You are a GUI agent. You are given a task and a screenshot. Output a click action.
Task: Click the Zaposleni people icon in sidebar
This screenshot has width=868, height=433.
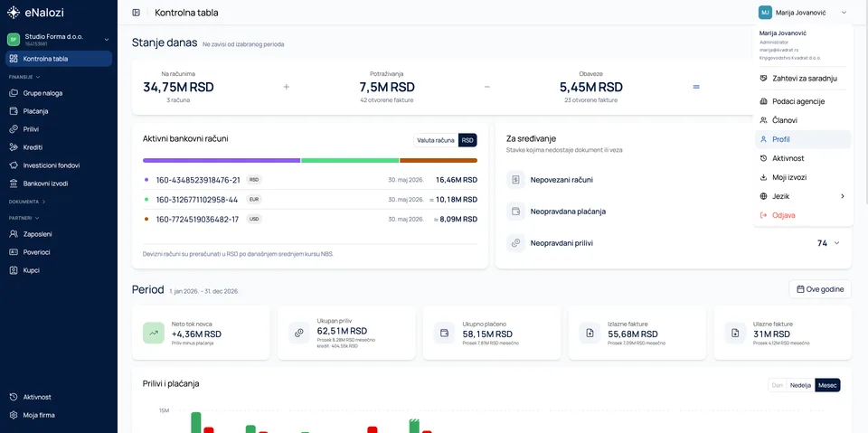point(14,234)
